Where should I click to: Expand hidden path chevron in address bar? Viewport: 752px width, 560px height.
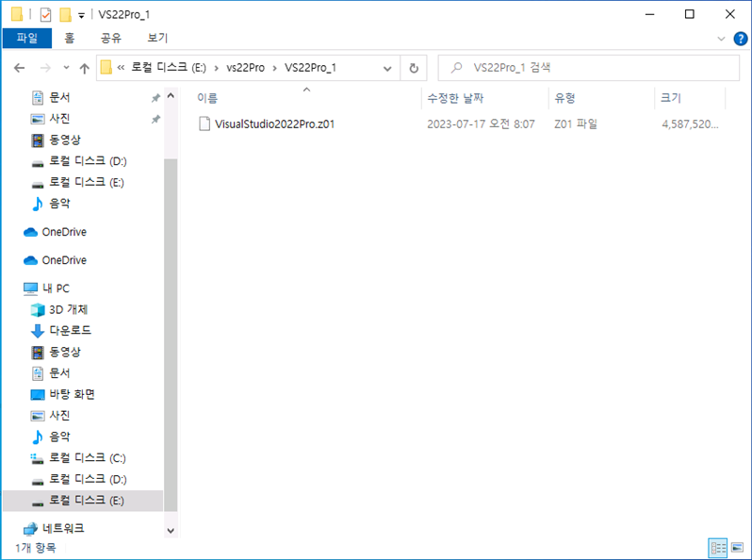pyautogui.click(x=121, y=68)
